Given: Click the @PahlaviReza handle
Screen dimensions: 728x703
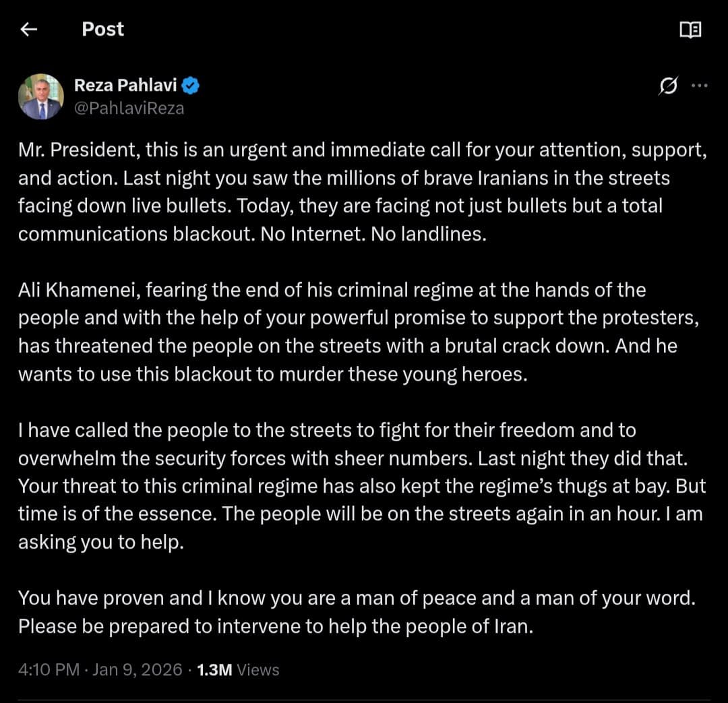Looking at the screenshot, I should click(128, 108).
